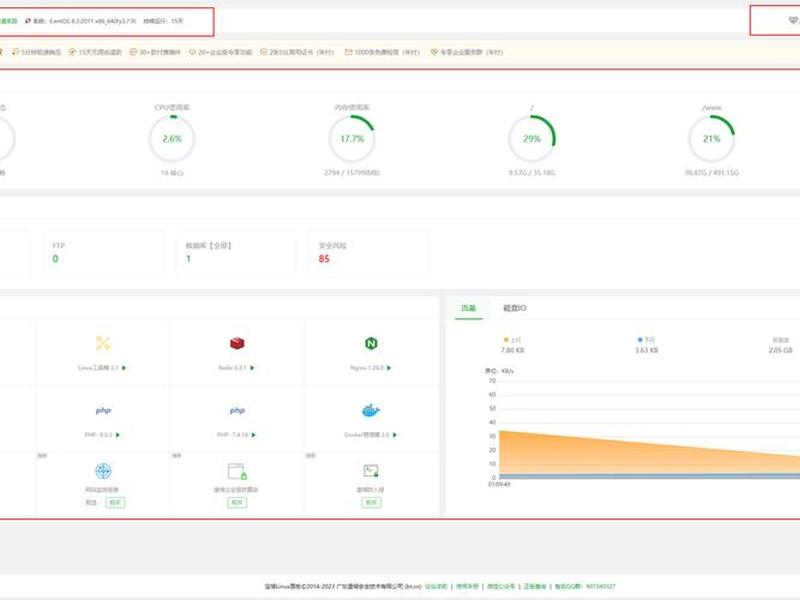Click the CPU usage 2.6% gauge
800x600 pixels.
(172, 139)
